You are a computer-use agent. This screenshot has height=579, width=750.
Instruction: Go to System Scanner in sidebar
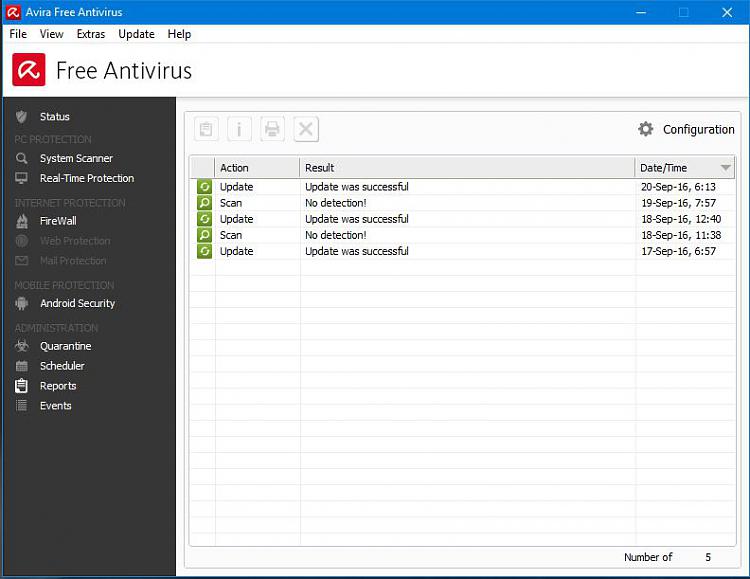(76, 158)
